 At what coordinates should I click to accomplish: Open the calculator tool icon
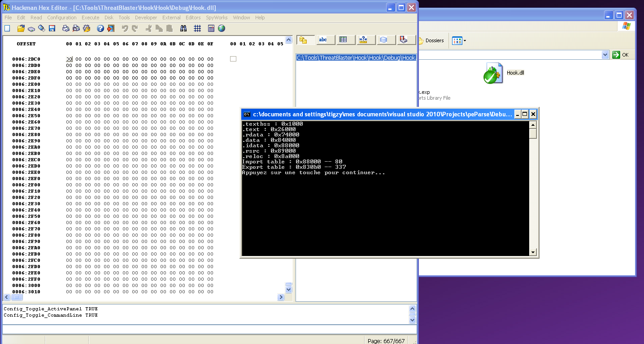(x=211, y=29)
